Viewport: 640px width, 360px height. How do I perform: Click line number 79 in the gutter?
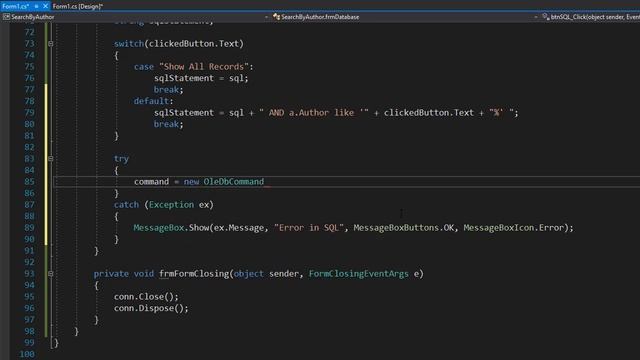click(29, 113)
